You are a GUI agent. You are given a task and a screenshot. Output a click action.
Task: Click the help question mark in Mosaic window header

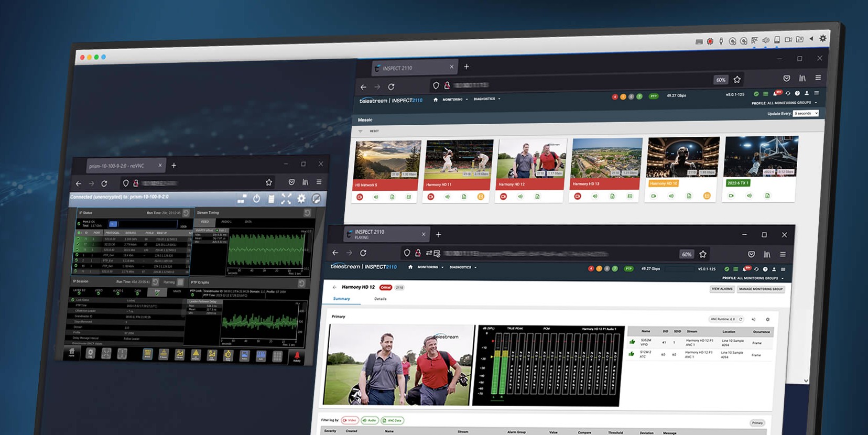point(797,93)
